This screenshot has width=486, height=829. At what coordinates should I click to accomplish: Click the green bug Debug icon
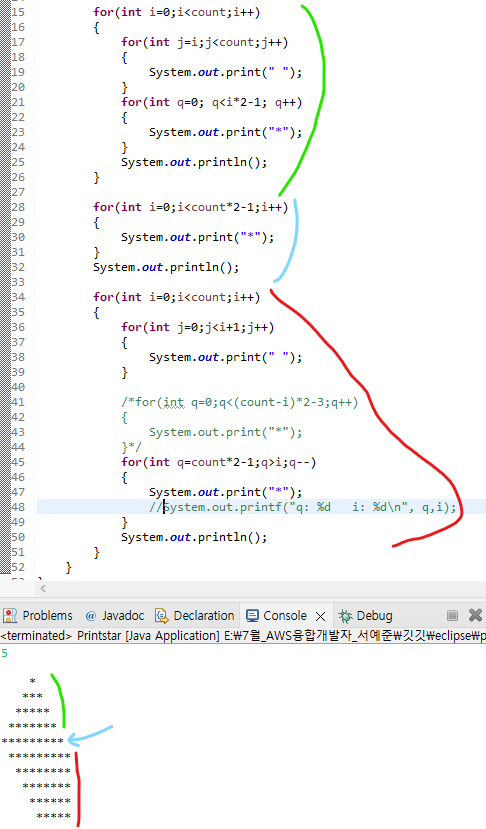click(x=345, y=615)
